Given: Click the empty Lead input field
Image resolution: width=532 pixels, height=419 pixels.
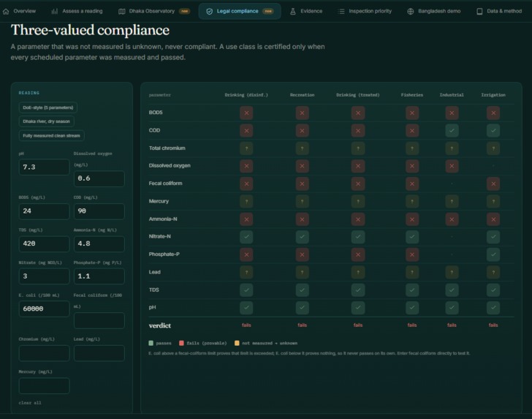Looking at the screenshot, I should pyautogui.click(x=99, y=352).
